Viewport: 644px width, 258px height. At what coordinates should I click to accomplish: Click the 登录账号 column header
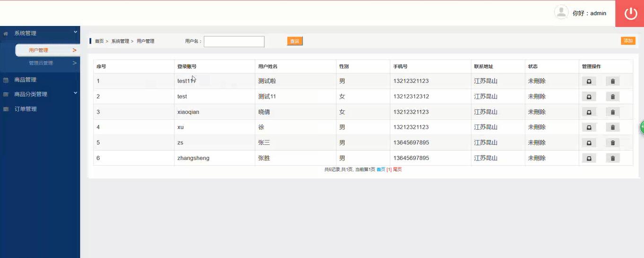[x=187, y=67]
